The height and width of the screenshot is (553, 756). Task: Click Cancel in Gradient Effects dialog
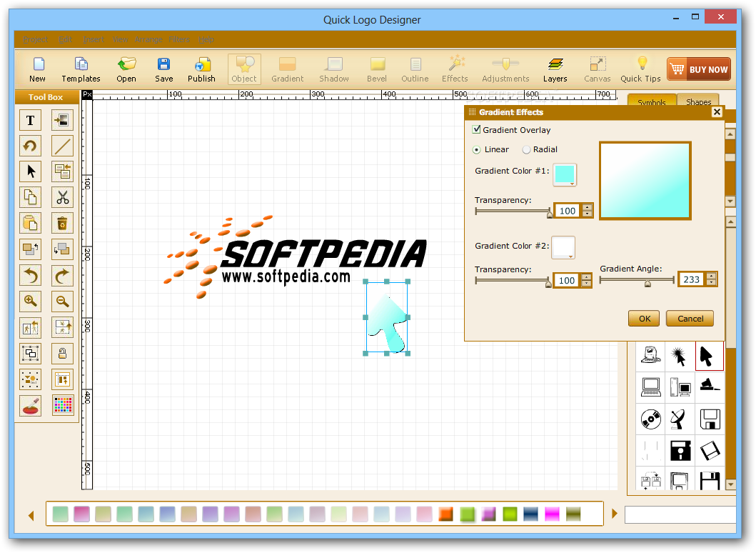(x=690, y=319)
